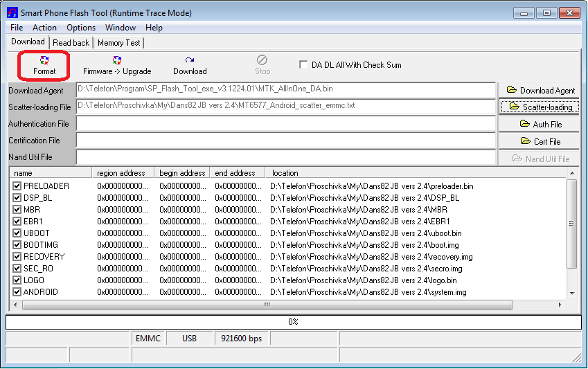Click the horizontal scroll left arrow
The image size is (588, 369).
pyautogui.click(x=15, y=305)
